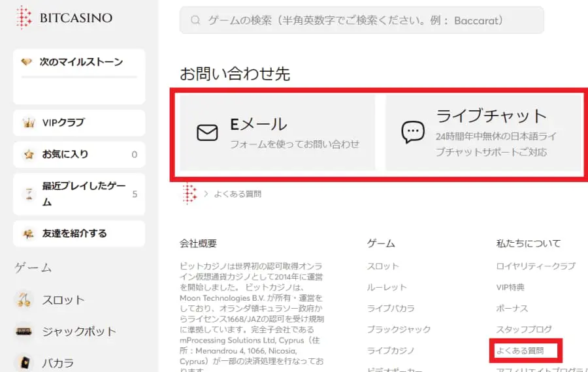Click the refer-a-friend handshake icon

click(28, 234)
